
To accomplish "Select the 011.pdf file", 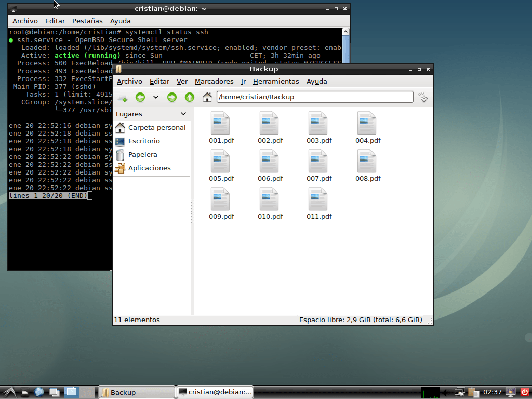I will click(x=318, y=204).
